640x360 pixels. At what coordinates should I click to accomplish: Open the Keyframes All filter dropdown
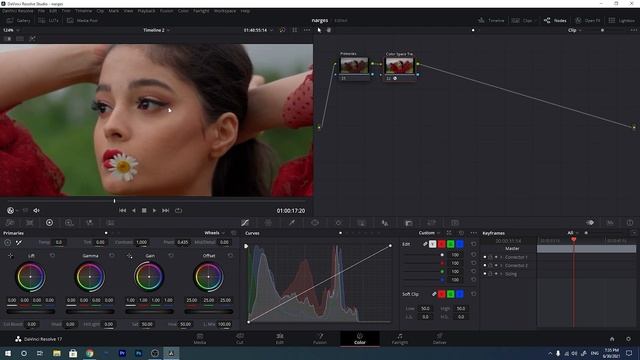pyautogui.click(x=573, y=233)
